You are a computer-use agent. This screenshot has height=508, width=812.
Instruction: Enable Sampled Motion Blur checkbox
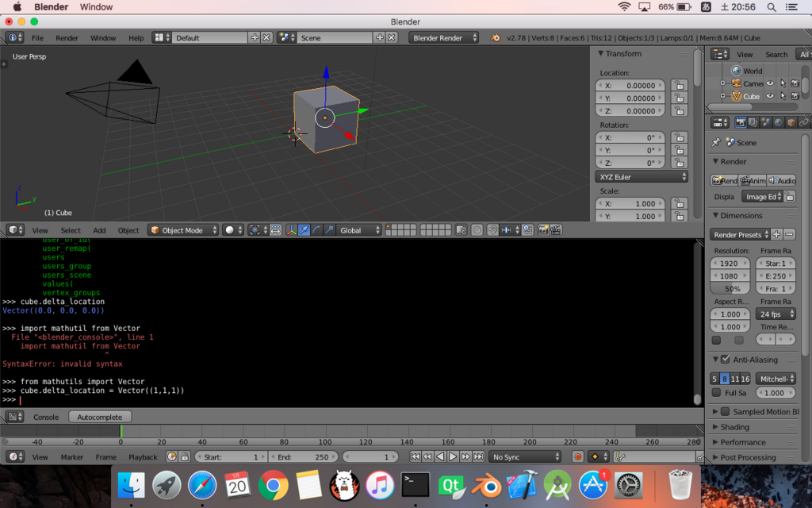725,412
